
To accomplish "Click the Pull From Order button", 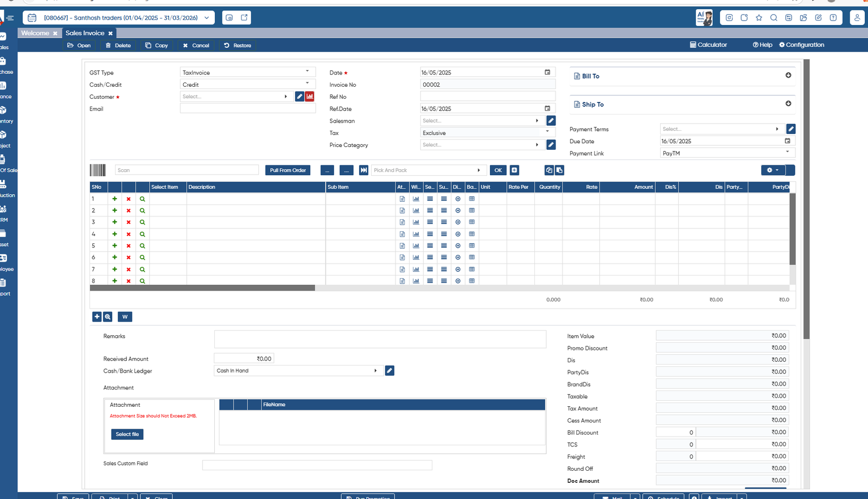I will click(288, 170).
